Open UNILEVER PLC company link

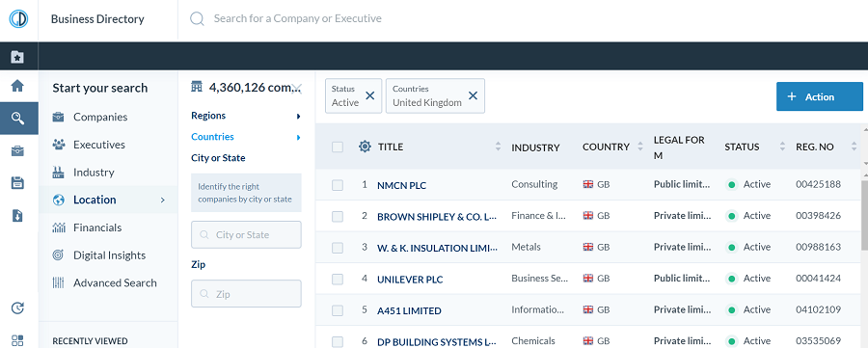click(410, 280)
